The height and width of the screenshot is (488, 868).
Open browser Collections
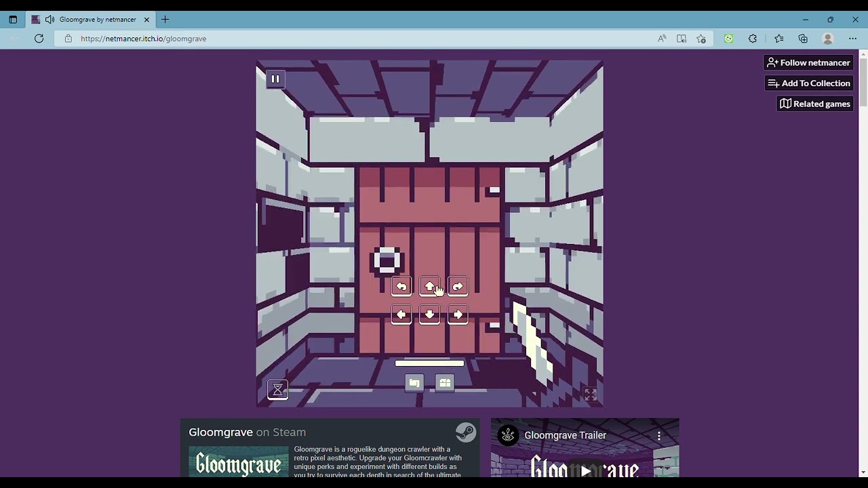pos(803,39)
